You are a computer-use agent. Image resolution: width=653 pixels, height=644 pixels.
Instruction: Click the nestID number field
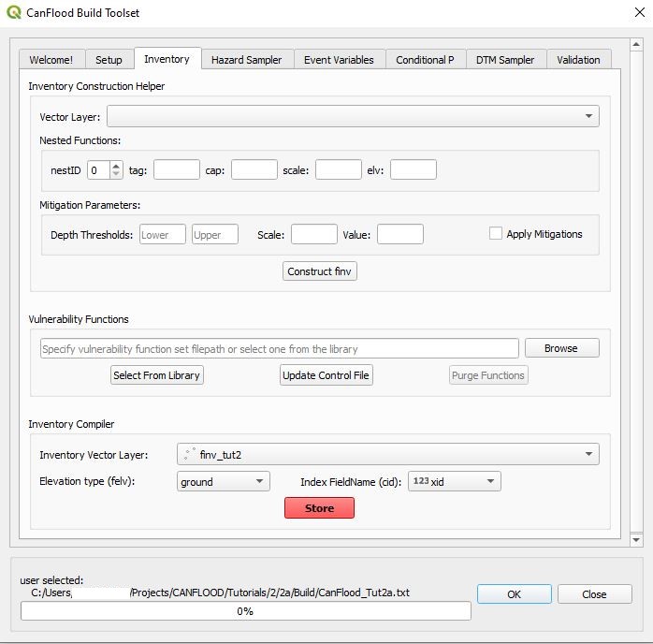pyautogui.click(x=99, y=170)
